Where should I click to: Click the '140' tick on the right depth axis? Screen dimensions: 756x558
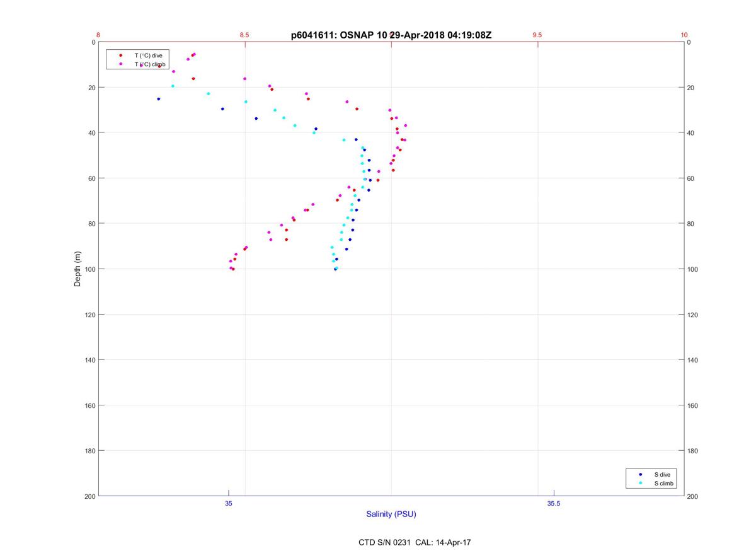click(x=693, y=360)
